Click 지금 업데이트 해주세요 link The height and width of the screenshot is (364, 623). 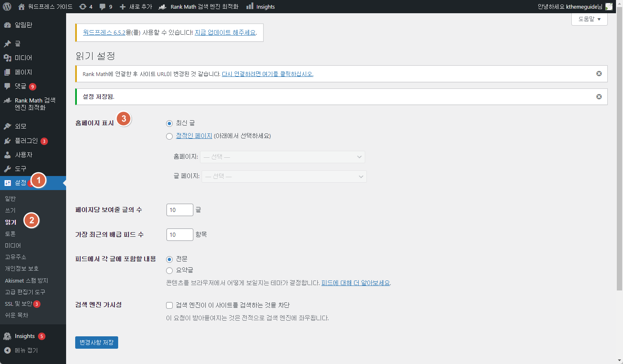pos(225,32)
